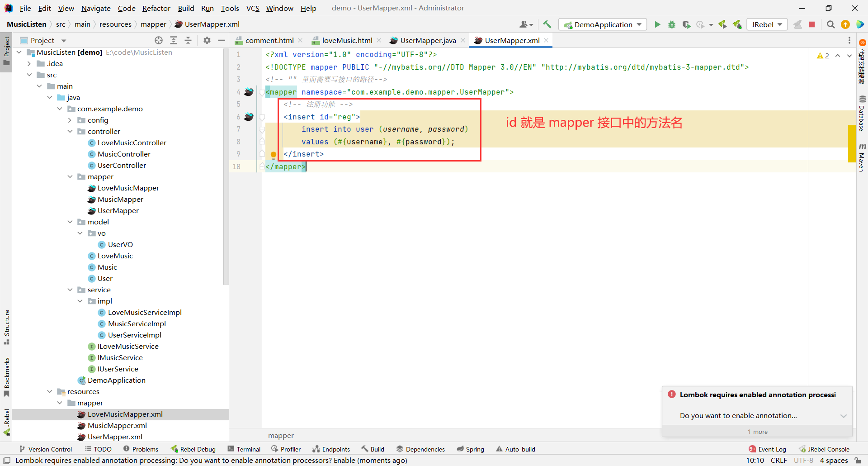The image size is (868, 466).
Task: Collapse the controller folder in tree
Action: [70, 132]
